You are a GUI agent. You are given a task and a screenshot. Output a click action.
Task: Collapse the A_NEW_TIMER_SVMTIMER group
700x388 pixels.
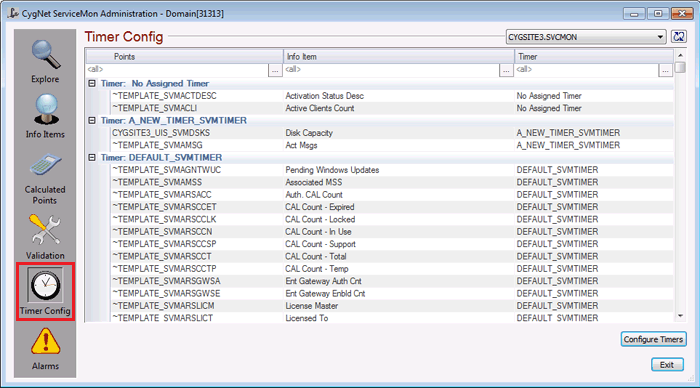(92, 121)
